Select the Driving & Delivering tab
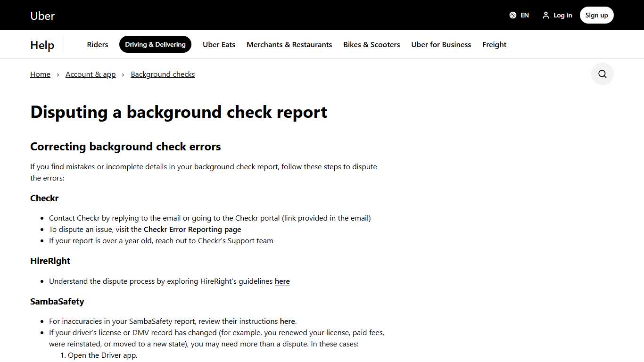 pyautogui.click(x=155, y=44)
